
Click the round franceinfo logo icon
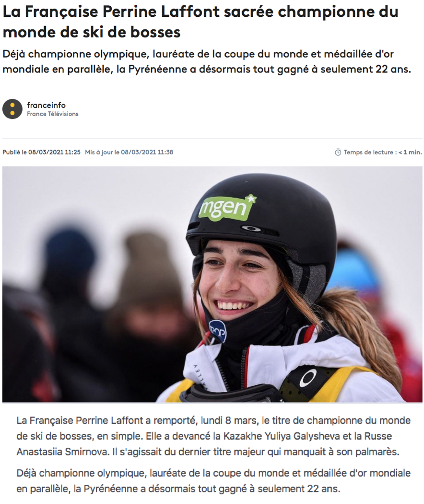tap(12, 109)
